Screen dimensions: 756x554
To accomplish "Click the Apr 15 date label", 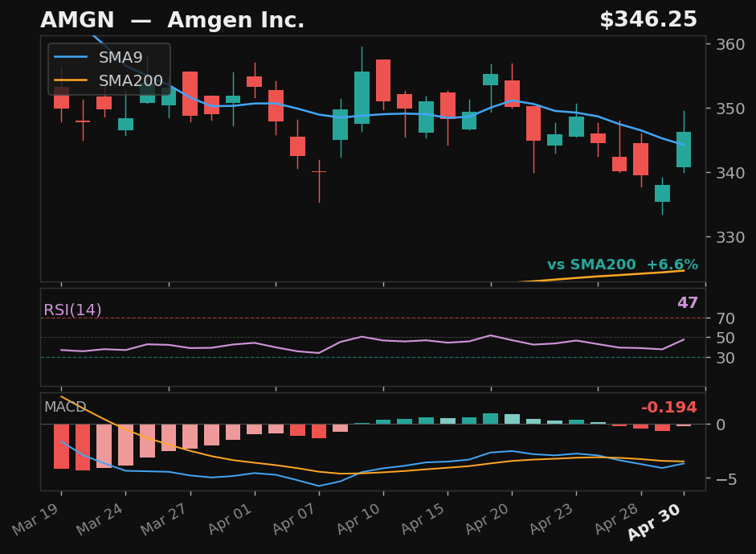I will coord(424,519).
